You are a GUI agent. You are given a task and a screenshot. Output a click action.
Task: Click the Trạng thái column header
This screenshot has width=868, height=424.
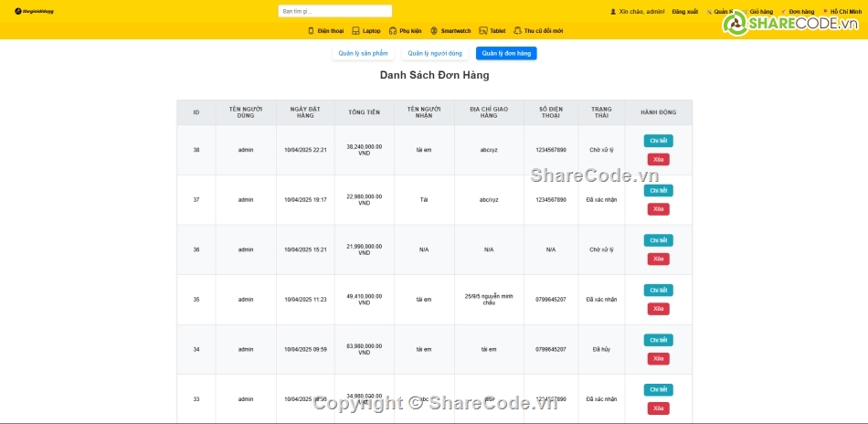601,112
